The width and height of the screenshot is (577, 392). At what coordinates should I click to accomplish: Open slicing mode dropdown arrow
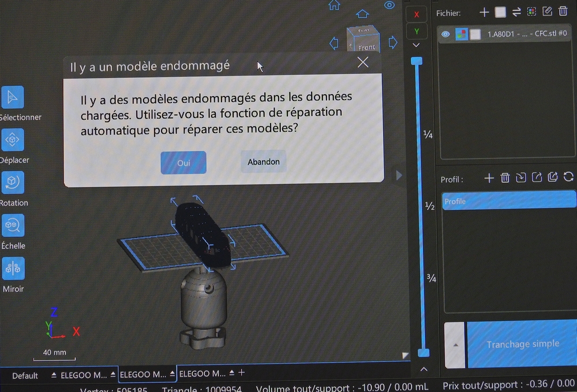tap(456, 345)
